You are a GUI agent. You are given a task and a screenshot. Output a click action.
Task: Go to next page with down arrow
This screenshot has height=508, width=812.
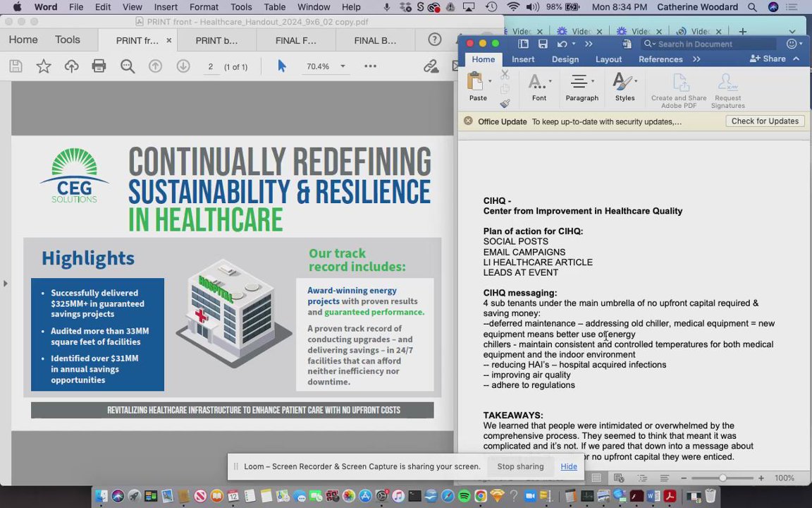click(x=183, y=66)
